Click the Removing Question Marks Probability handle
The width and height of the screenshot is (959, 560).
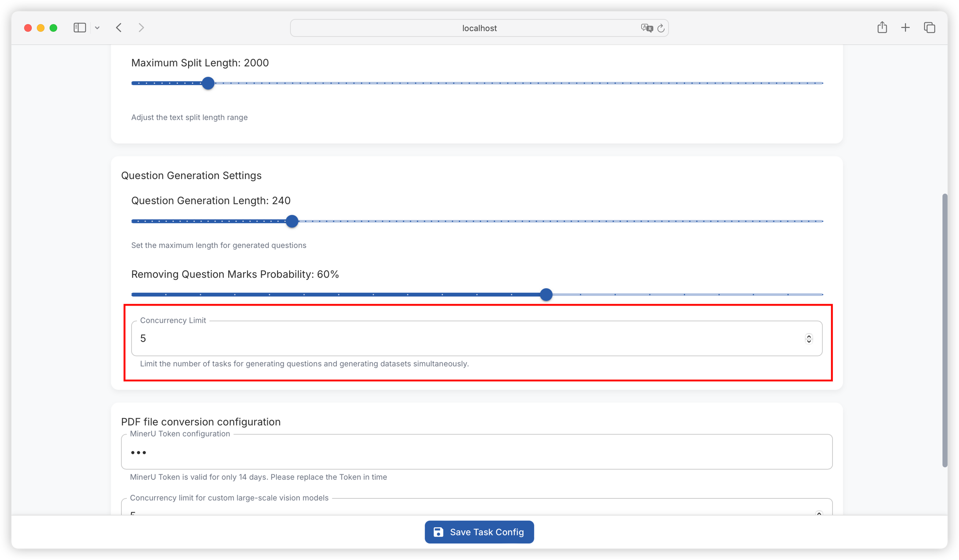pos(546,295)
